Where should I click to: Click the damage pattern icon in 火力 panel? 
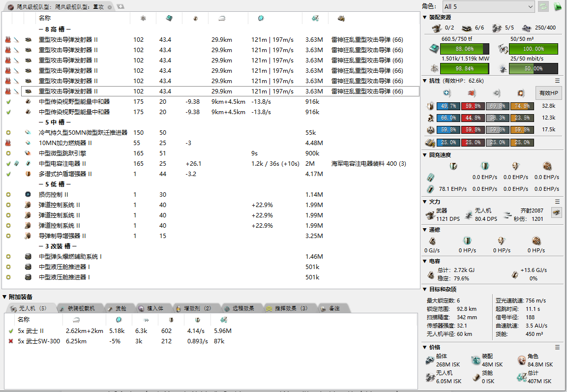[x=556, y=212]
